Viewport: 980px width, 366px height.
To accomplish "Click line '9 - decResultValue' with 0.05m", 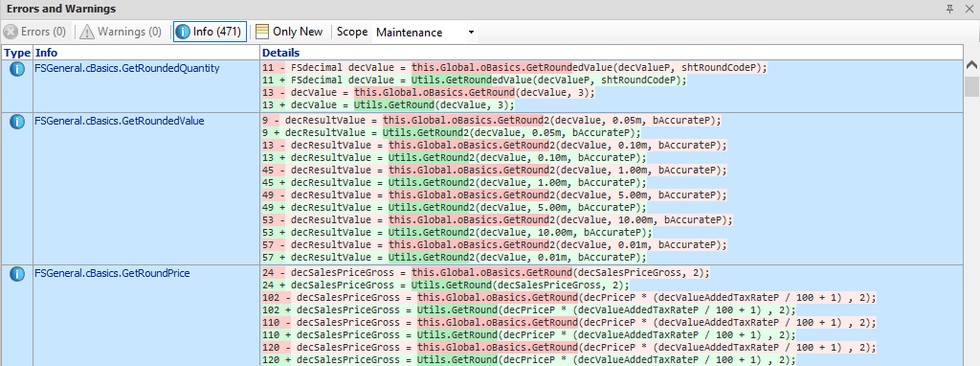I will (491, 120).
